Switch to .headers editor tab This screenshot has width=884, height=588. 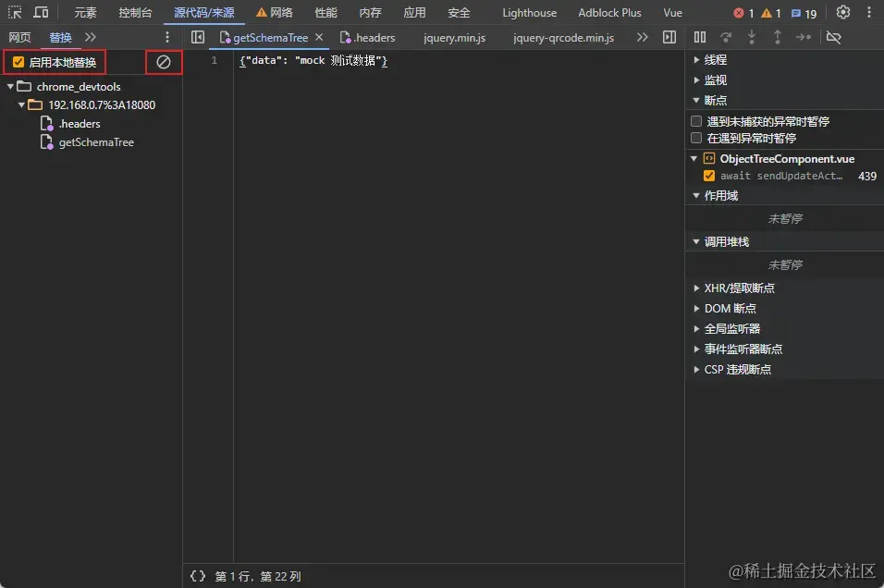point(368,37)
